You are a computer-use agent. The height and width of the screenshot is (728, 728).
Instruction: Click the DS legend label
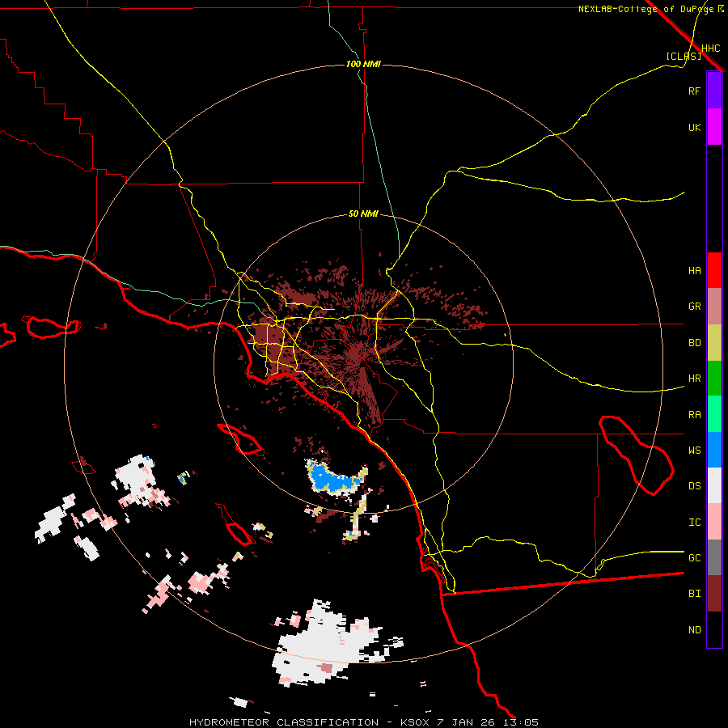pyautogui.click(x=694, y=486)
